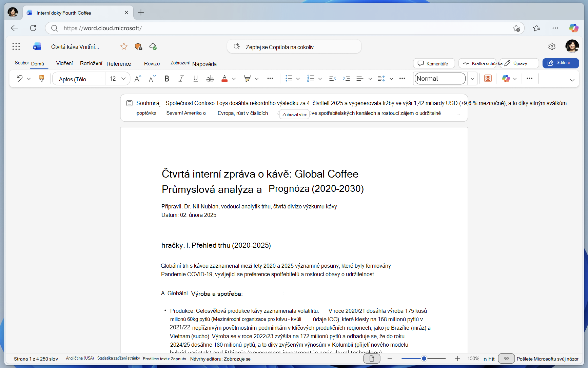The width and height of the screenshot is (588, 368).
Task: Switch to the Reference tab
Action: (119, 64)
